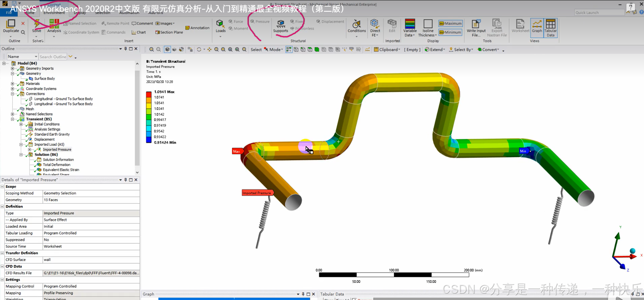Switch to the Environment ribbon tab
Image resolution: width=644 pixels, height=300 pixels.
(54, 13)
